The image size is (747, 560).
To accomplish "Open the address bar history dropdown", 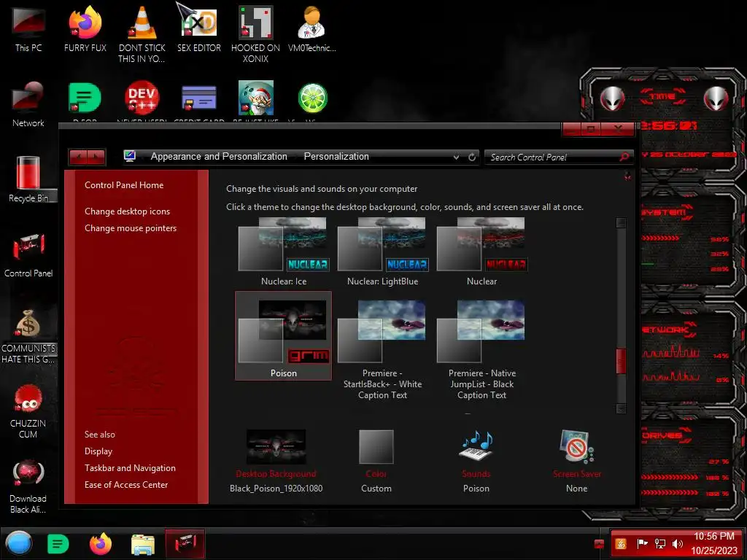I will pos(457,157).
